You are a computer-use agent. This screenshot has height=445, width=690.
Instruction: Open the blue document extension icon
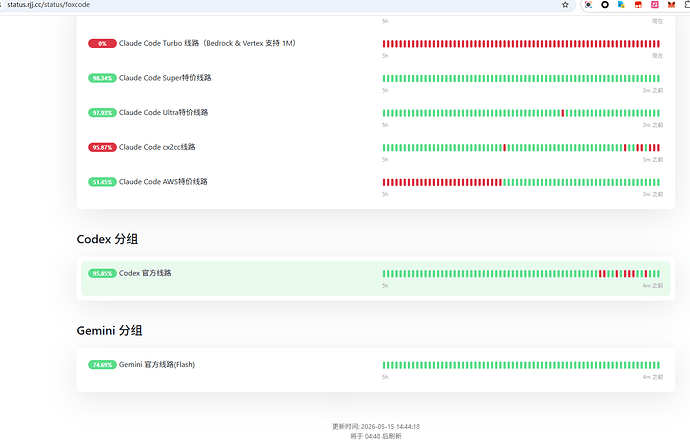pyautogui.click(x=621, y=5)
